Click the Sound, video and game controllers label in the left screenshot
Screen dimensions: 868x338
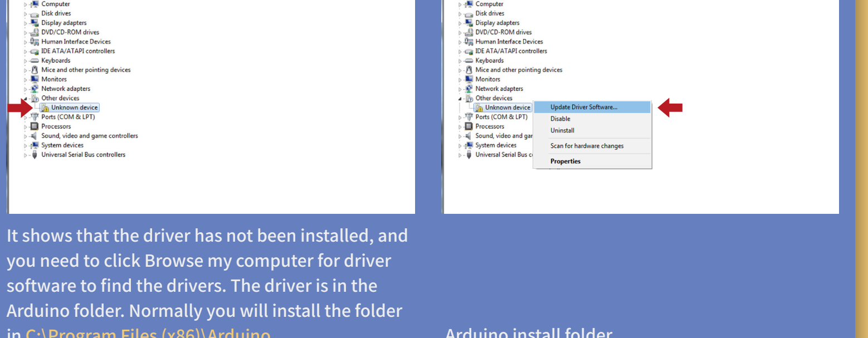tap(90, 136)
